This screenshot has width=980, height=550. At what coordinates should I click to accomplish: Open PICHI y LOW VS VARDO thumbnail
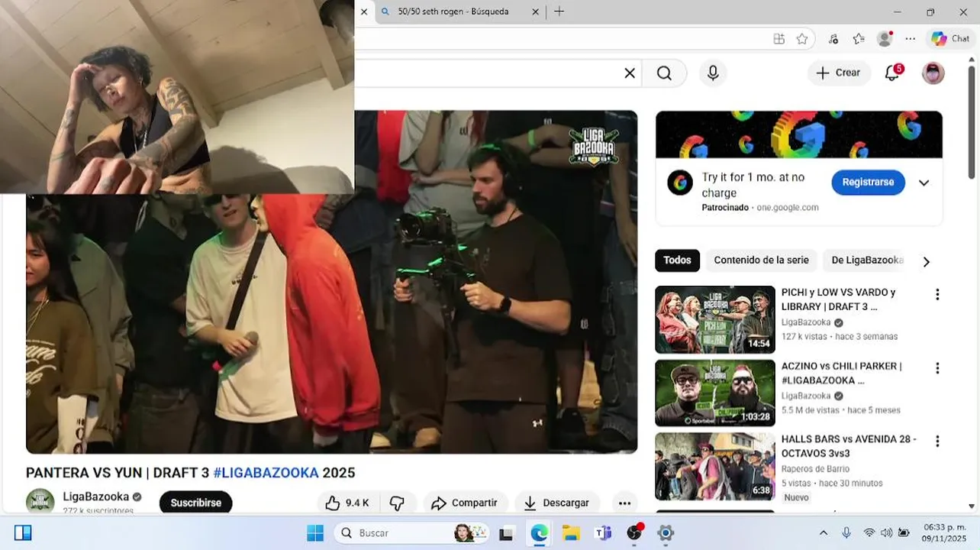tap(715, 319)
